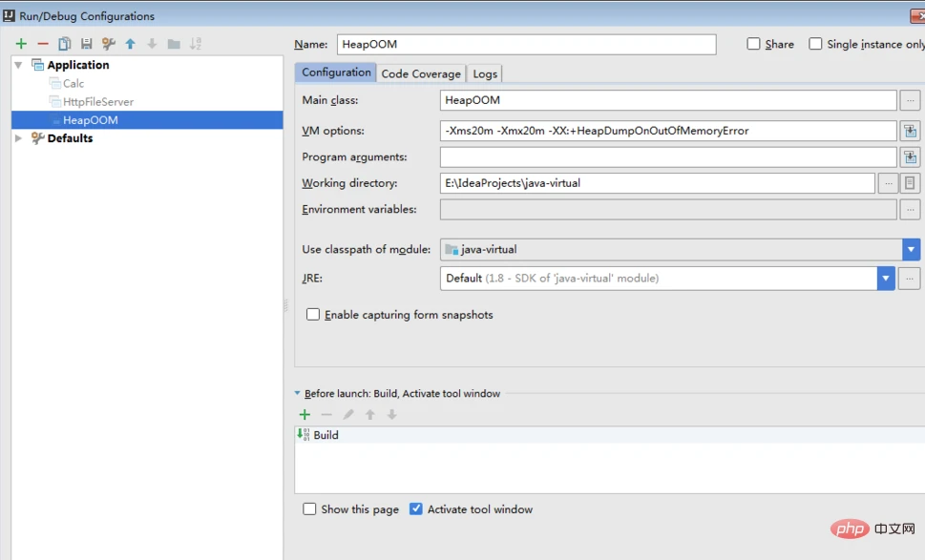Add a Before launch task
925x560 pixels.
pos(305,415)
